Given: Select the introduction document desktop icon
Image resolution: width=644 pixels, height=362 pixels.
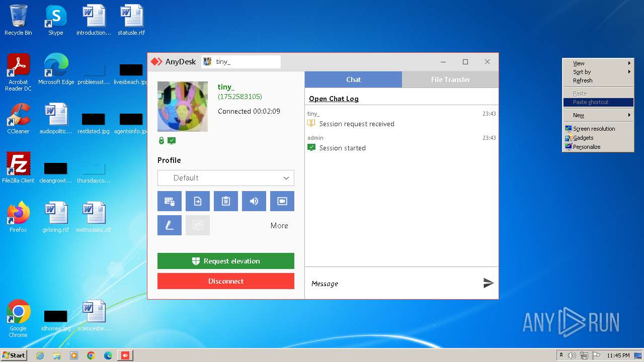Looking at the screenshot, I should (x=94, y=20).
